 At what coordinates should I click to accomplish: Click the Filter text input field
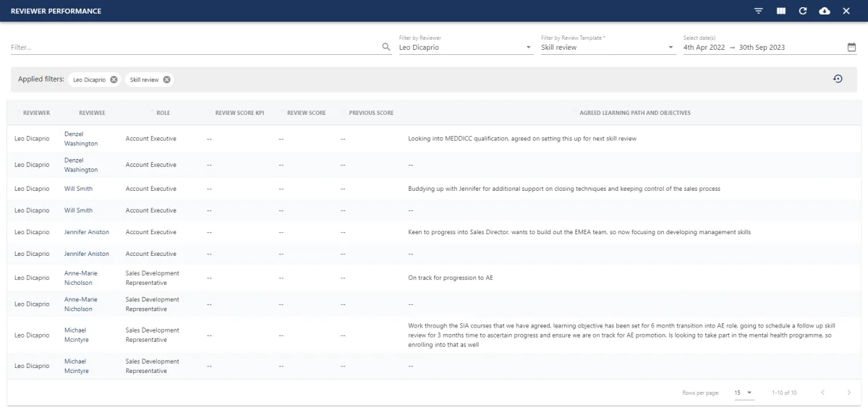click(195, 48)
